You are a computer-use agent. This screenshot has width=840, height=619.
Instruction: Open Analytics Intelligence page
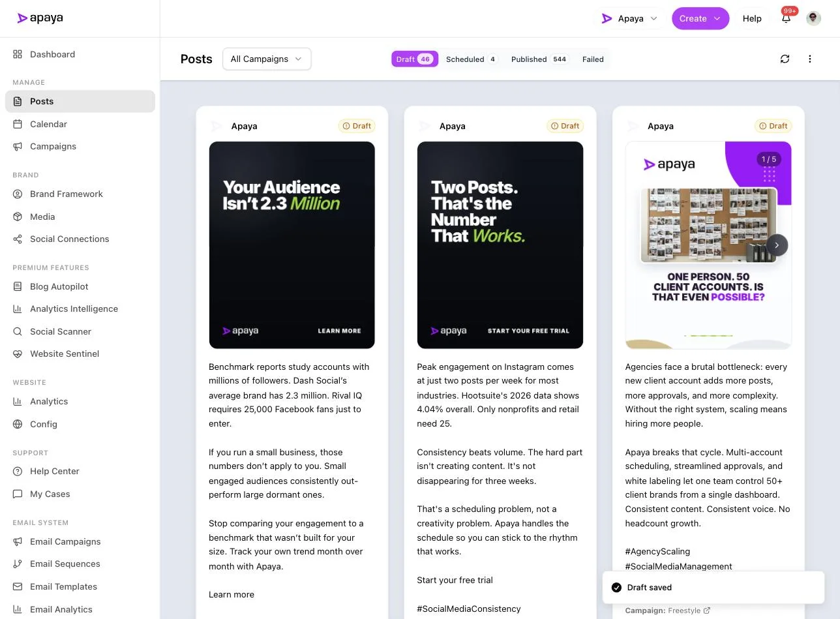pos(80,309)
